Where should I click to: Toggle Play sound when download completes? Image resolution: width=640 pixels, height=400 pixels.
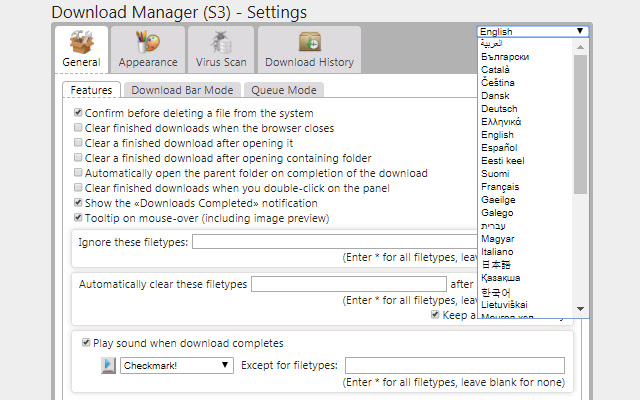pos(88,343)
